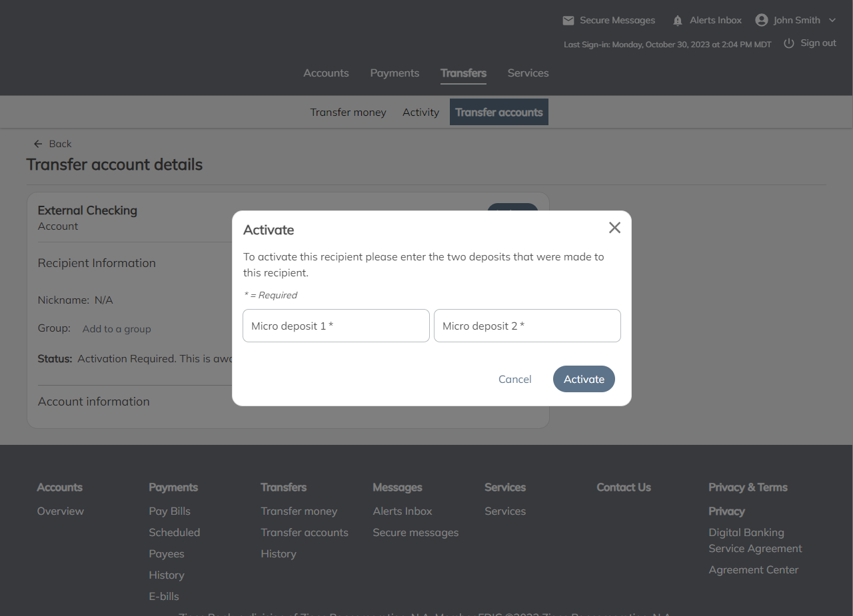Open Secure Messages envelope icon
The height and width of the screenshot is (616, 853).
[568, 21]
